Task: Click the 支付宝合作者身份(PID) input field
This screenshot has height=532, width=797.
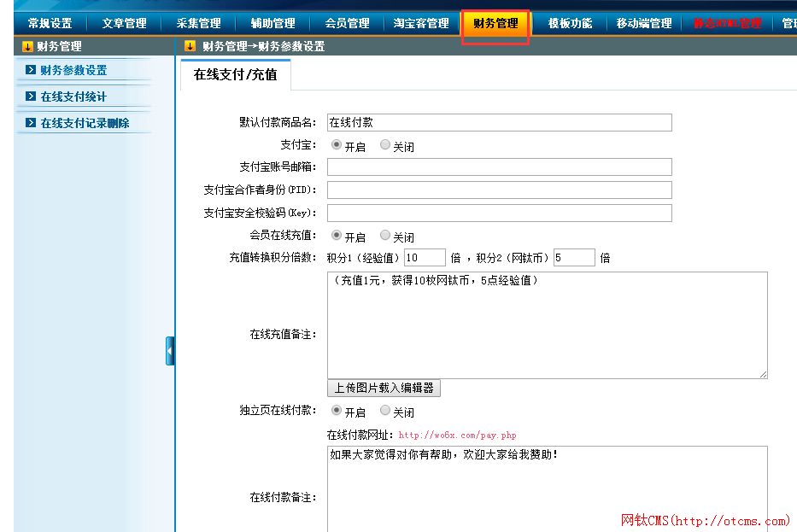Action: 499,190
